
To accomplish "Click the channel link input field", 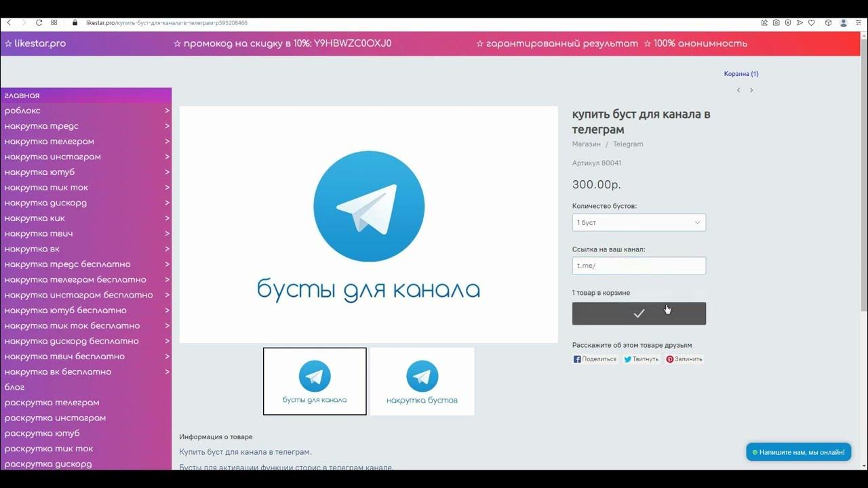I will (639, 266).
